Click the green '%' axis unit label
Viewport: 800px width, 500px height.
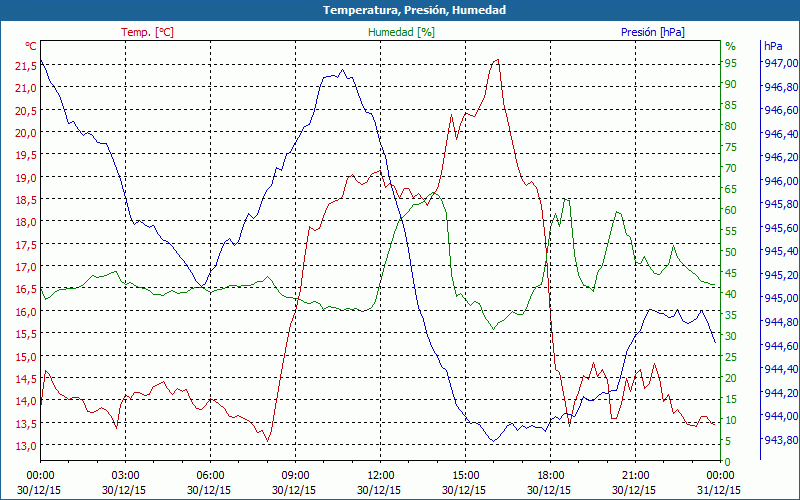pos(731,46)
